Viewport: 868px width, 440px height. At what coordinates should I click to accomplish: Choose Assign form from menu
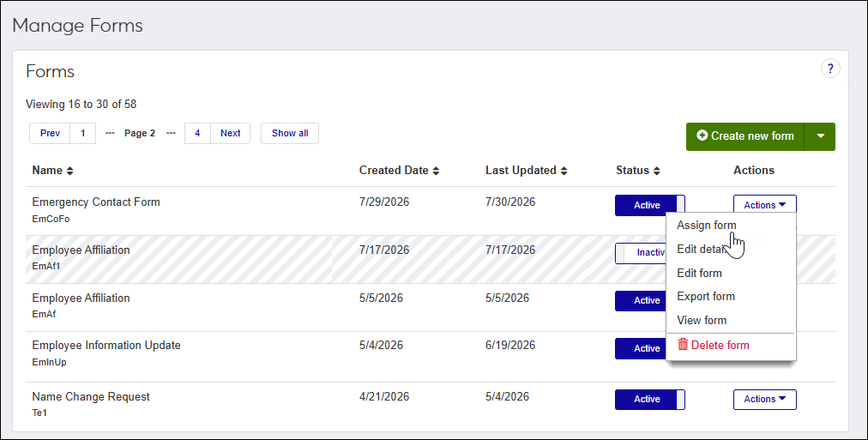707,226
